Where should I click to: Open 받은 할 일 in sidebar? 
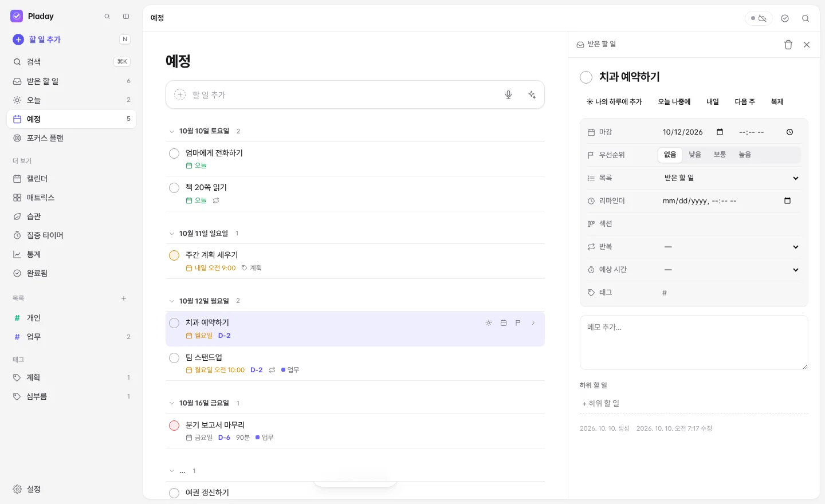[x=72, y=81]
